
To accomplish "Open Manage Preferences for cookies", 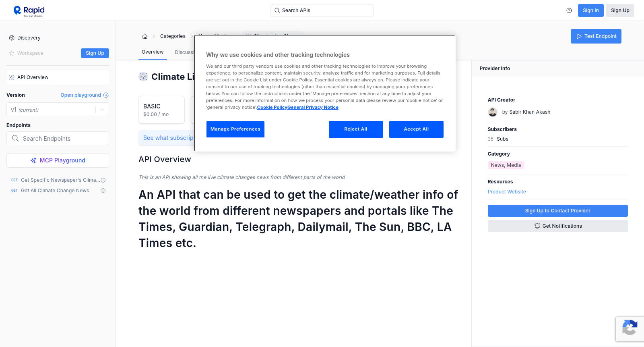I will coord(235,129).
